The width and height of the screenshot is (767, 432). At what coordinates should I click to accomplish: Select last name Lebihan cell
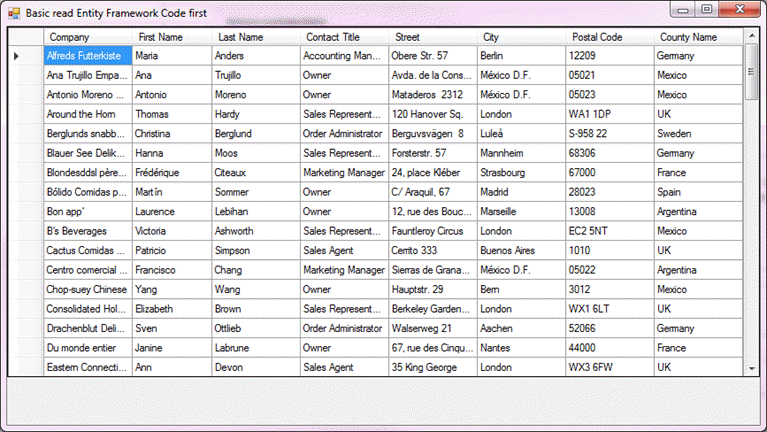(256, 212)
